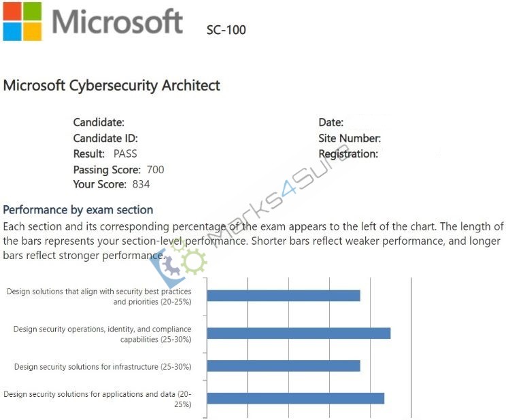Viewport: 508px width, 420px height.
Task: Click the infrastructure solutions bar
Action: point(284,366)
